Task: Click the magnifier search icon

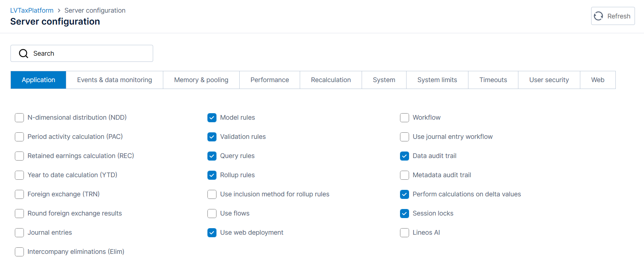Action: point(24,54)
